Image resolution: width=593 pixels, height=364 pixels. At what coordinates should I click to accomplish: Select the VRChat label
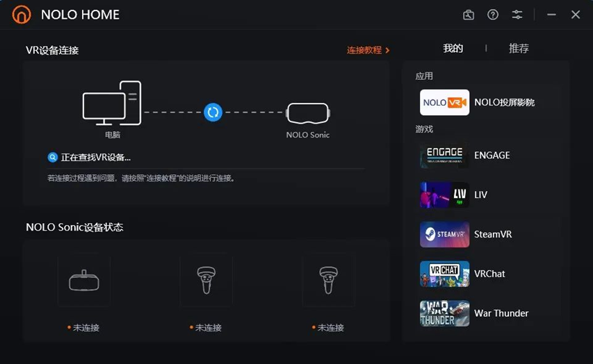pos(489,274)
